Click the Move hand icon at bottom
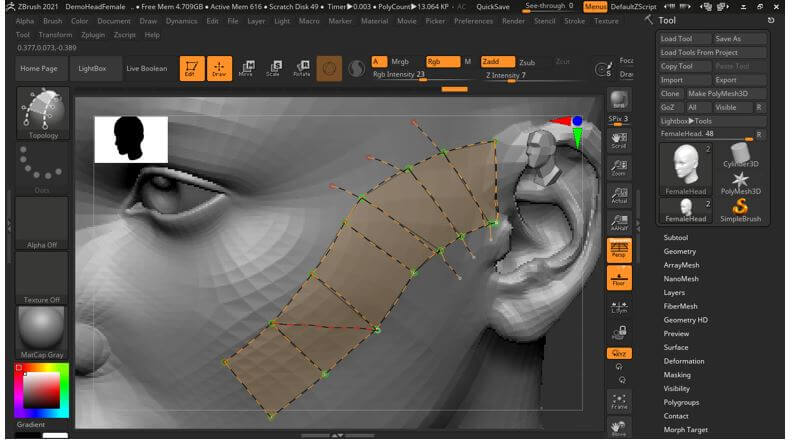This screenshot has height=445, width=798. tap(619, 427)
